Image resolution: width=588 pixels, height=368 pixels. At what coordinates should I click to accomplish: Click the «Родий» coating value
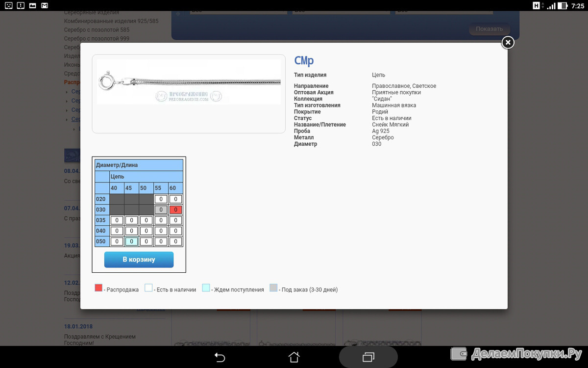(x=381, y=112)
